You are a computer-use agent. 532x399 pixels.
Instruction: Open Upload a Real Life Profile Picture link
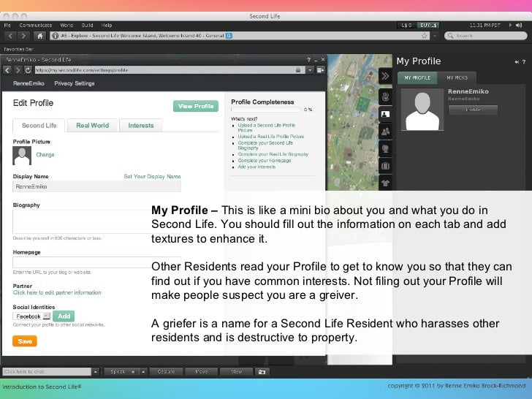pyautogui.click(x=270, y=137)
